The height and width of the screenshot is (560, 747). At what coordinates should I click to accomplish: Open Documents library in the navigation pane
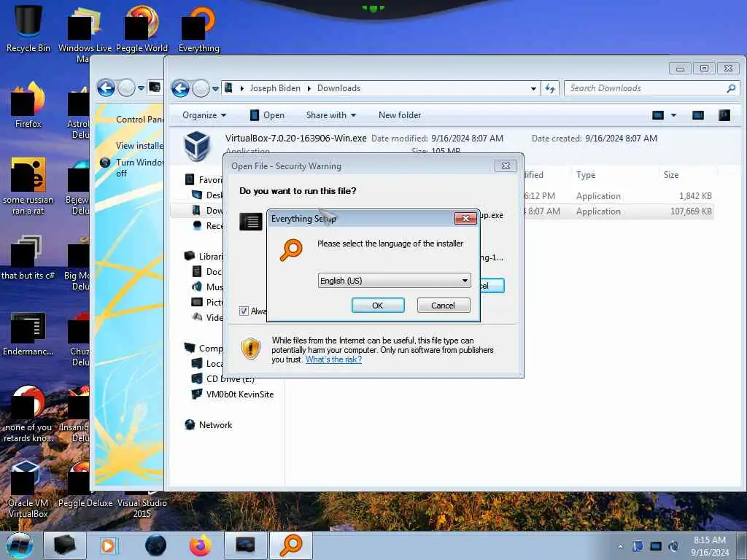[x=208, y=271]
